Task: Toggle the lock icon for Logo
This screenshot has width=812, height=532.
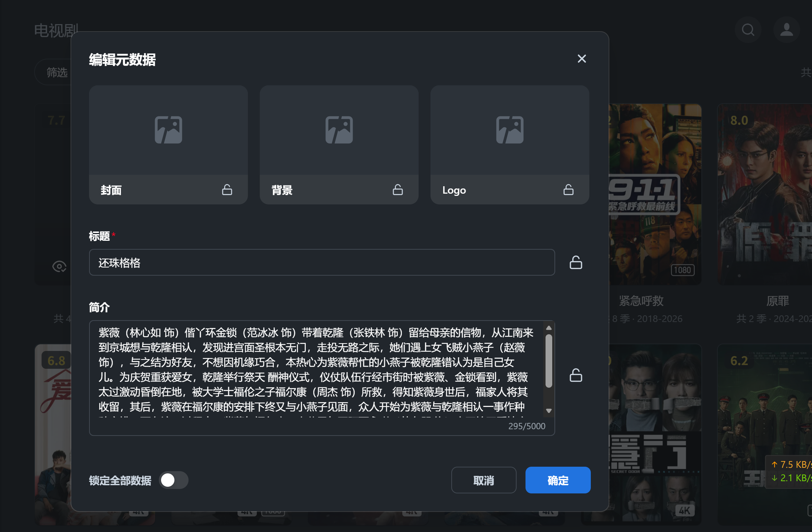Action: [569, 190]
